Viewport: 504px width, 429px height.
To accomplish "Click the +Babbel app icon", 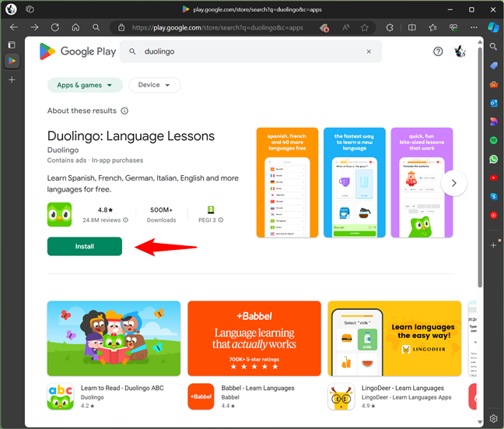I will click(201, 396).
